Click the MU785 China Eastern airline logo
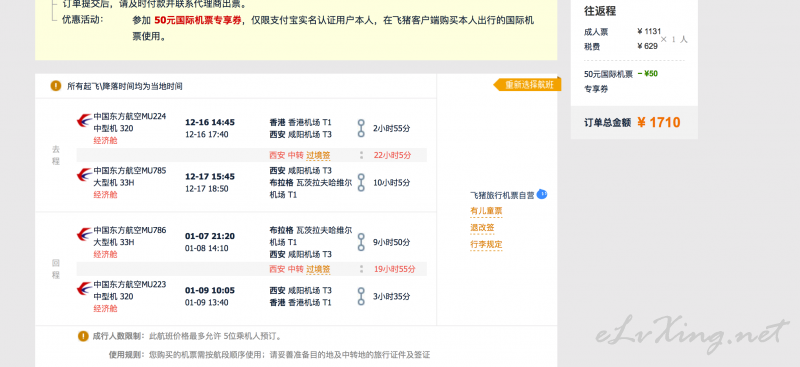This screenshot has width=800, height=367. tap(84, 176)
